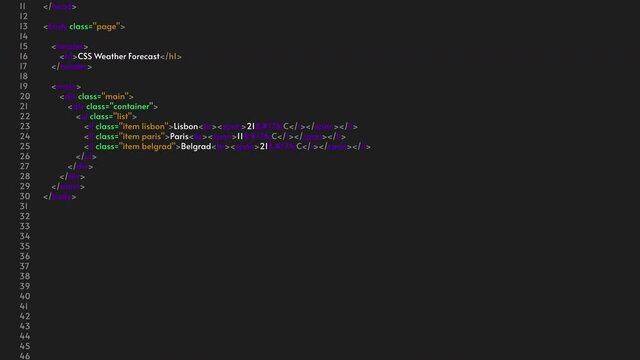Click the closing ul tag on line 26
Viewport: 640px width, 360px height.
86,156
